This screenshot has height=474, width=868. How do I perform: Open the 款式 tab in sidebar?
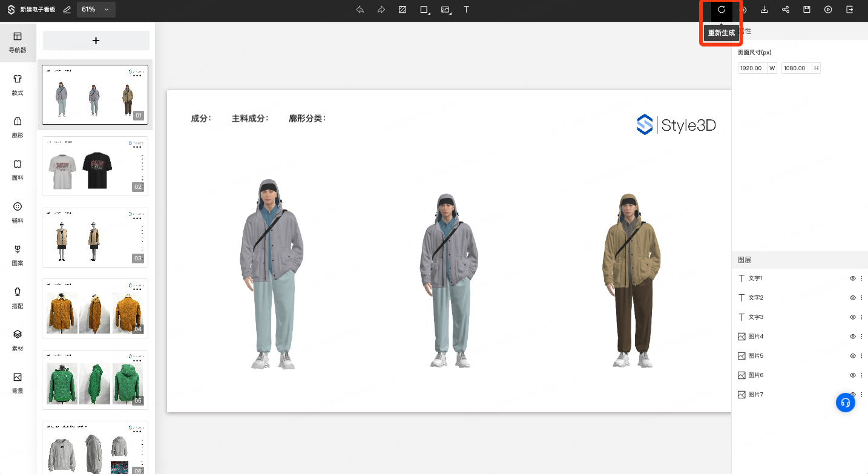pyautogui.click(x=18, y=84)
